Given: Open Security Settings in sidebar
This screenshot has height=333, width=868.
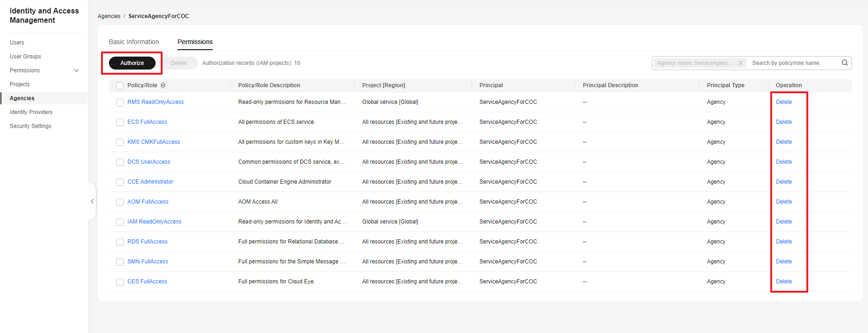Looking at the screenshot, I should point(31,126).
